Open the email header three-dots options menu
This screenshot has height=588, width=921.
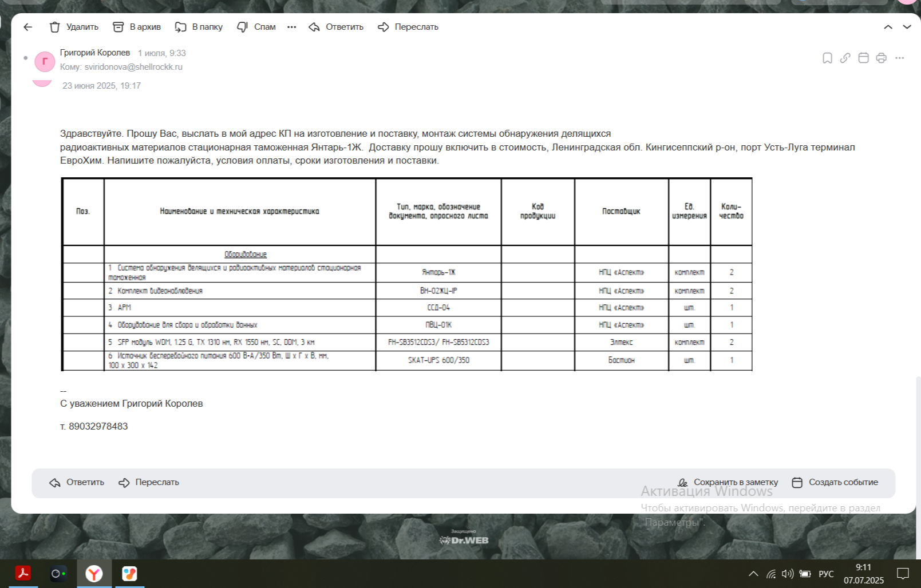coord(900,58)
